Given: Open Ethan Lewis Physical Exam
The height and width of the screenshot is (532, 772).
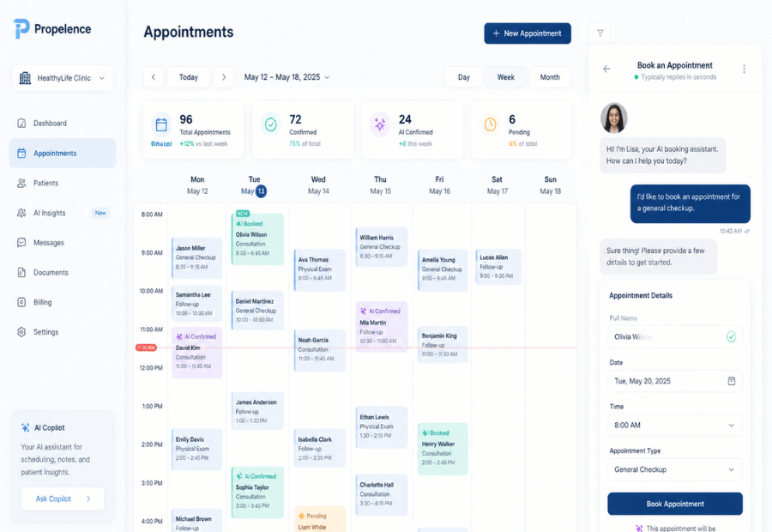Looking at the screenshot, I should pyautogui.click(x=381, y=426).
